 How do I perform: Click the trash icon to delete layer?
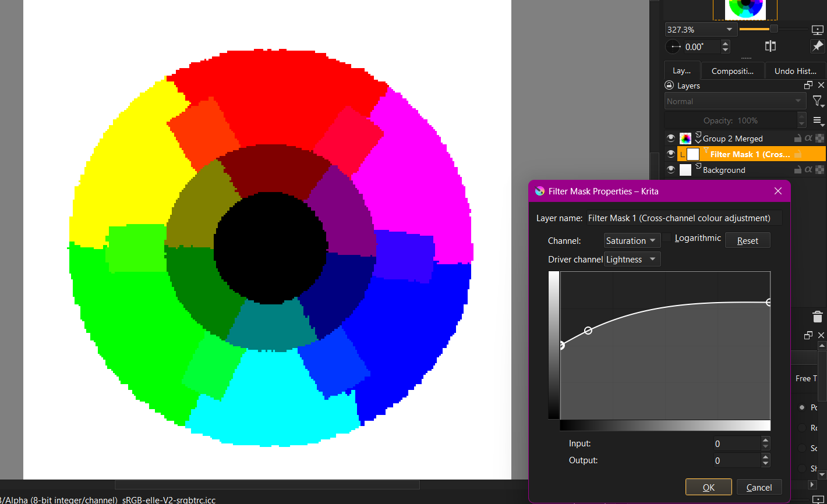point(817,317)
